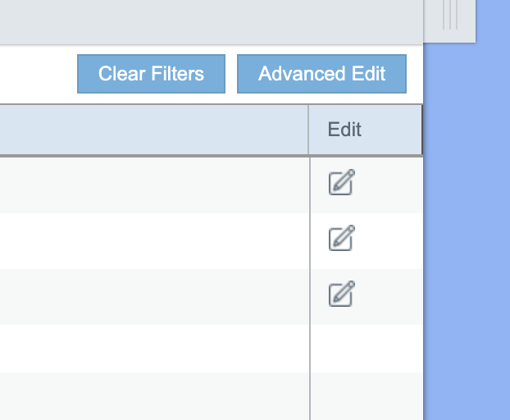Click the blue background area right of table
The image size is (510, 420).
point(467,246)
